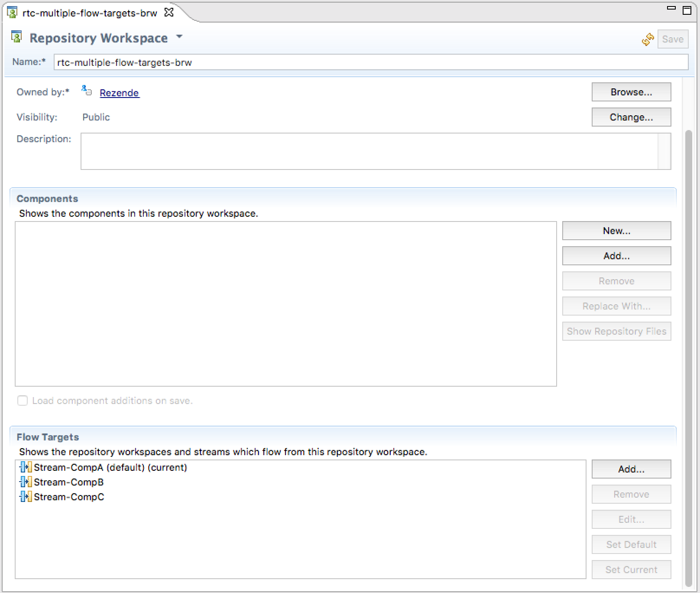Click the Stream-CompB flow target icon
This screenshot has width=700, height=593.
(x=26, y=482)
